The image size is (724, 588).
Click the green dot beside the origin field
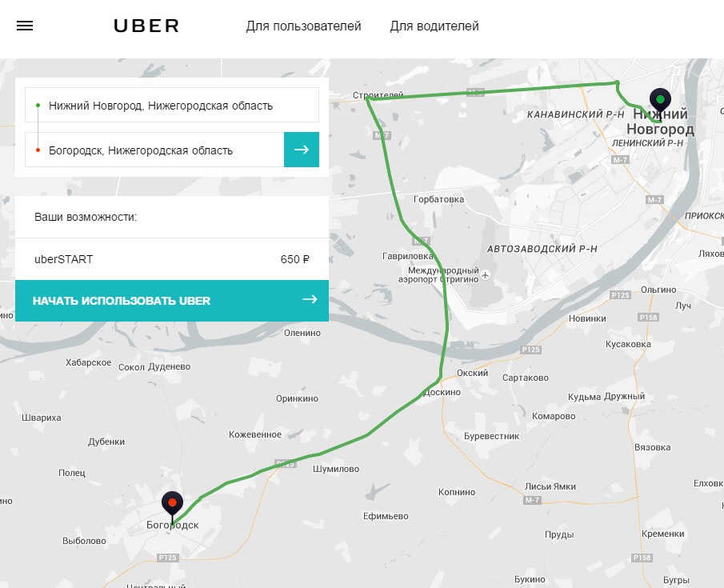click(x=38, y=106)
